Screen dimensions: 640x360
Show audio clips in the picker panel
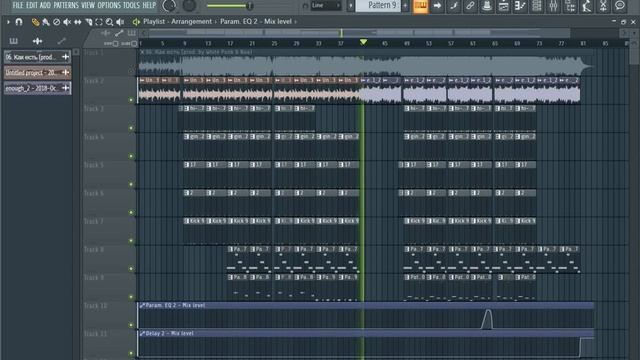37,41
